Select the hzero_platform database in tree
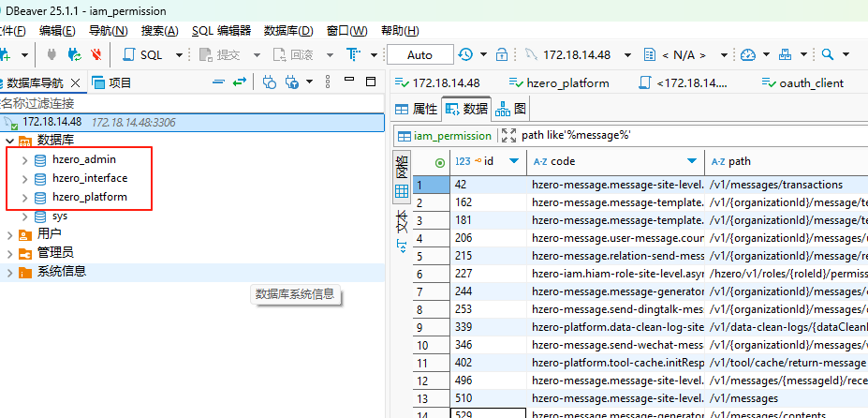 click(x=89, y=197)
